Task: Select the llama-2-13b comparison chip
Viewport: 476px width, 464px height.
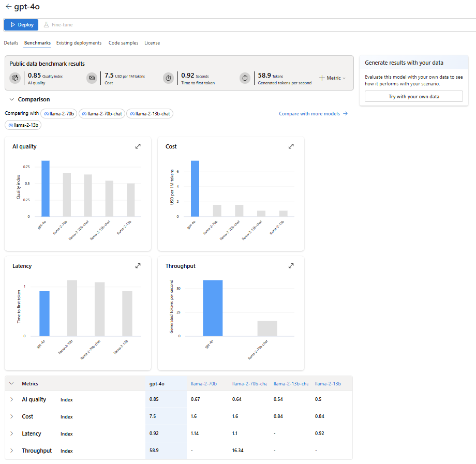Action: [x=23, y=125]
